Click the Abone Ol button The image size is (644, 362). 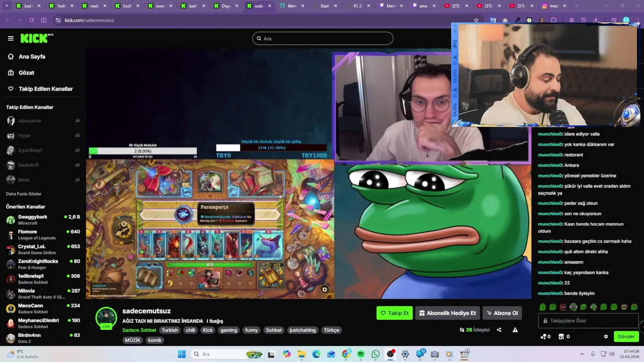502,313
